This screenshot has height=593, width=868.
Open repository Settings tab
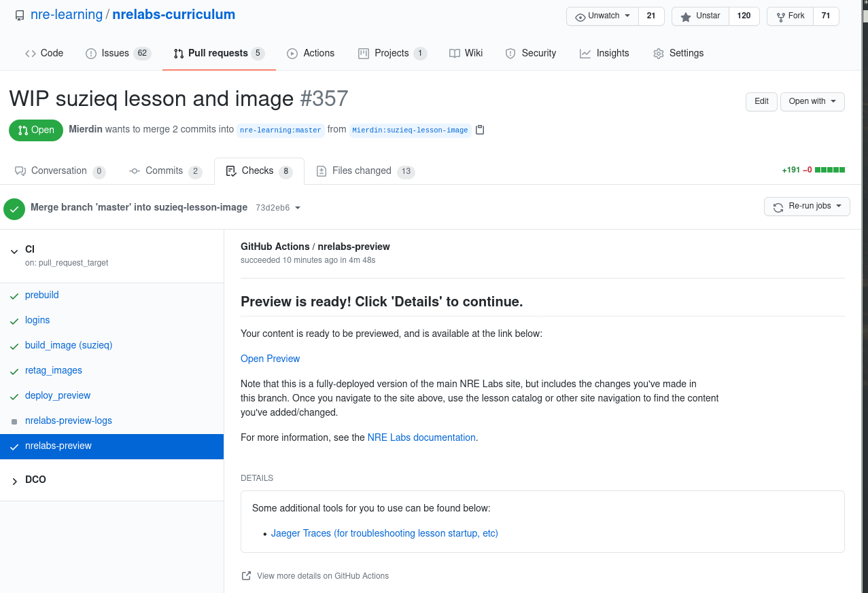point(678,53)
